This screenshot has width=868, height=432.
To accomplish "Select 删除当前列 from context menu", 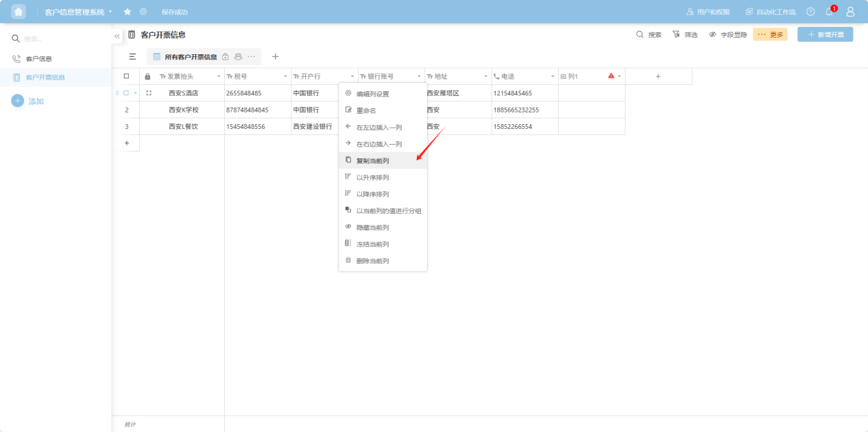I will pyautogui.click(x=372, y=261).
